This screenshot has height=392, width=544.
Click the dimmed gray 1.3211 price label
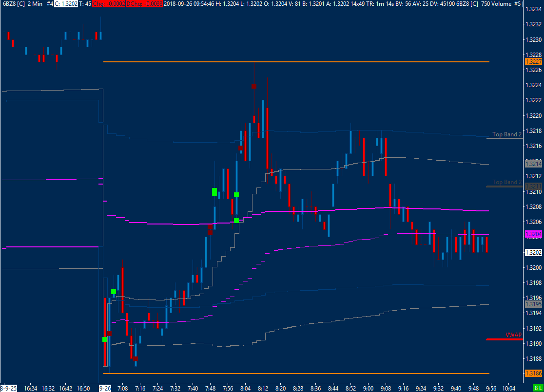[x=534, y=187]
